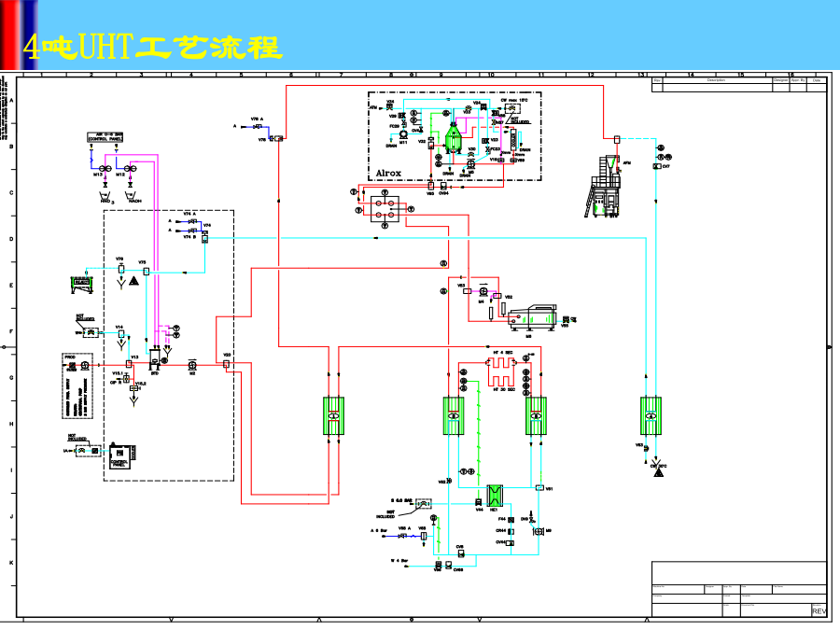The width and height of the screenshot is (840, 630).
Task: Select the V78 A air valve
Action: click(258, 126)
